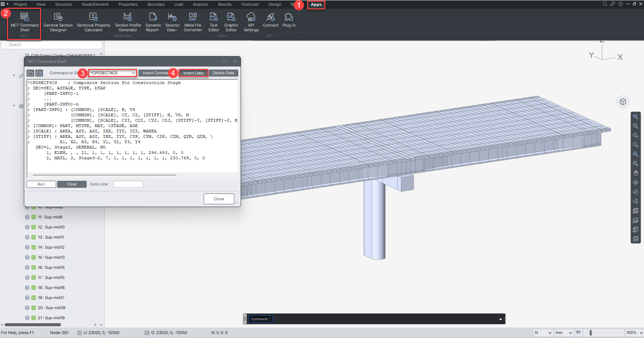Toggle green box for 11 : Sup-mid9
The image size is (644, 338).
[34, 217]
